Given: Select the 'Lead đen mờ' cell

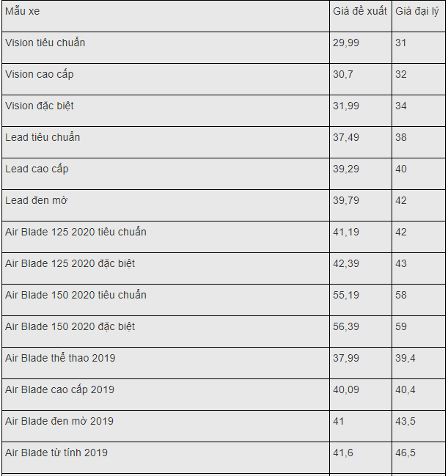Looking at the screenshot, I should (x=166, y=205).
